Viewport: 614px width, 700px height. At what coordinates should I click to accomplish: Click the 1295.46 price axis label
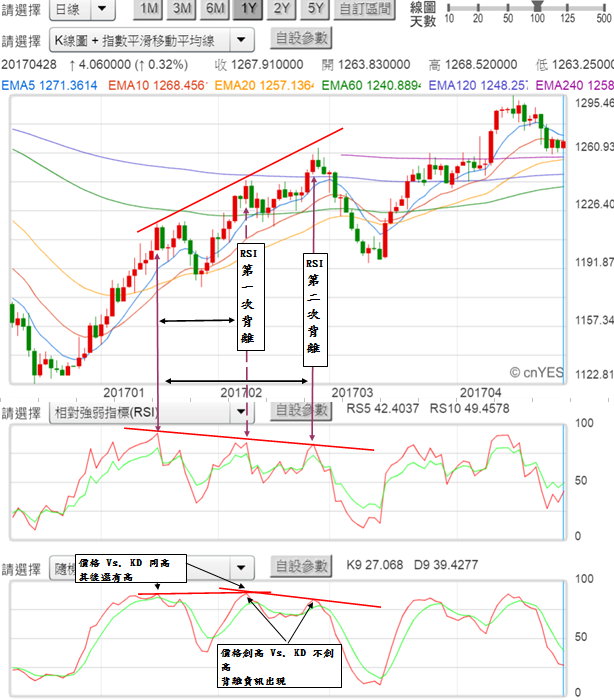tap(594, 103)
